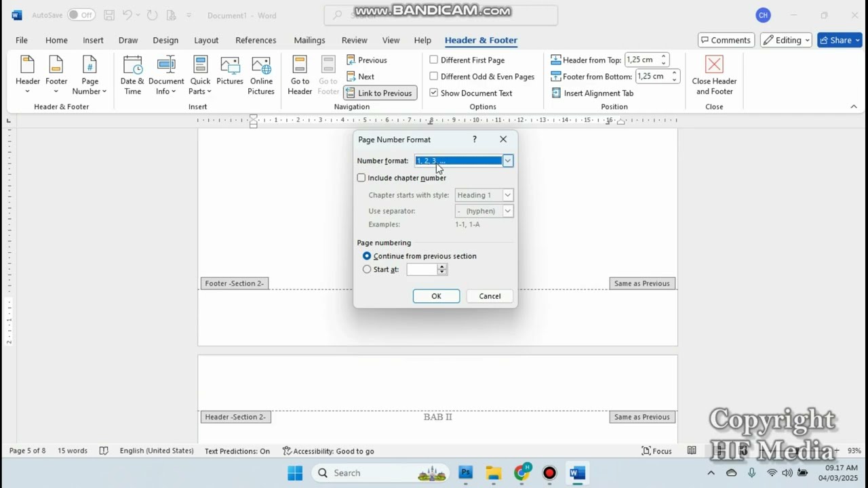Click the Start at number field
This screenshot has width=868, height=488.
[422, 269]
